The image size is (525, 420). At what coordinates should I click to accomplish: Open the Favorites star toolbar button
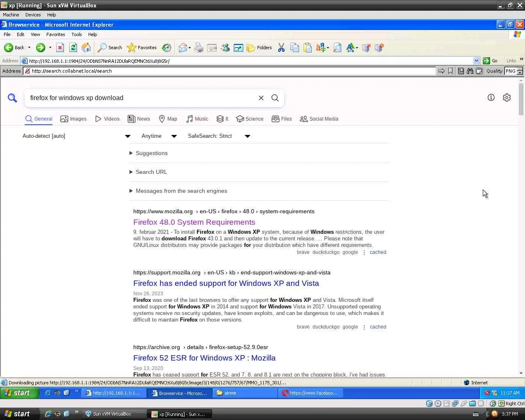[x=142, y=48]
